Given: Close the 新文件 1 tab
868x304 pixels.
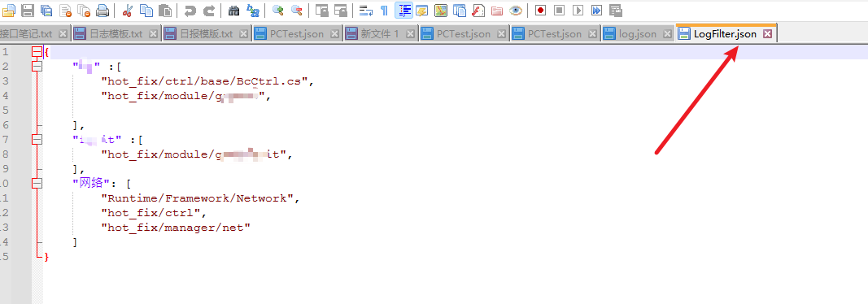Looking at the screenshot, I should (410, 33).
